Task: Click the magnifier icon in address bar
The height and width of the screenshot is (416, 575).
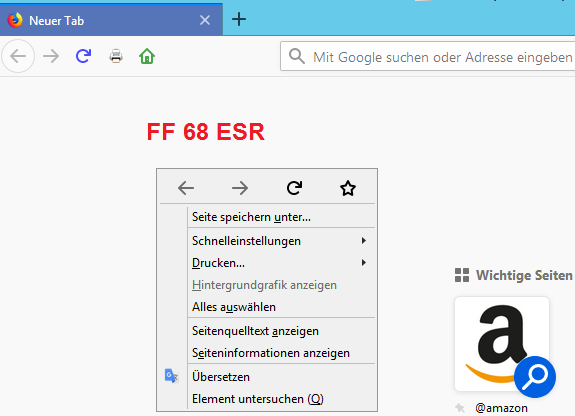Action: (x=297, y=56)
